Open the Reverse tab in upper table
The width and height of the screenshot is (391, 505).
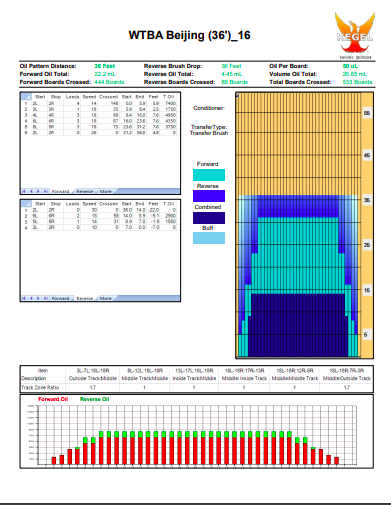coord(85,191)
